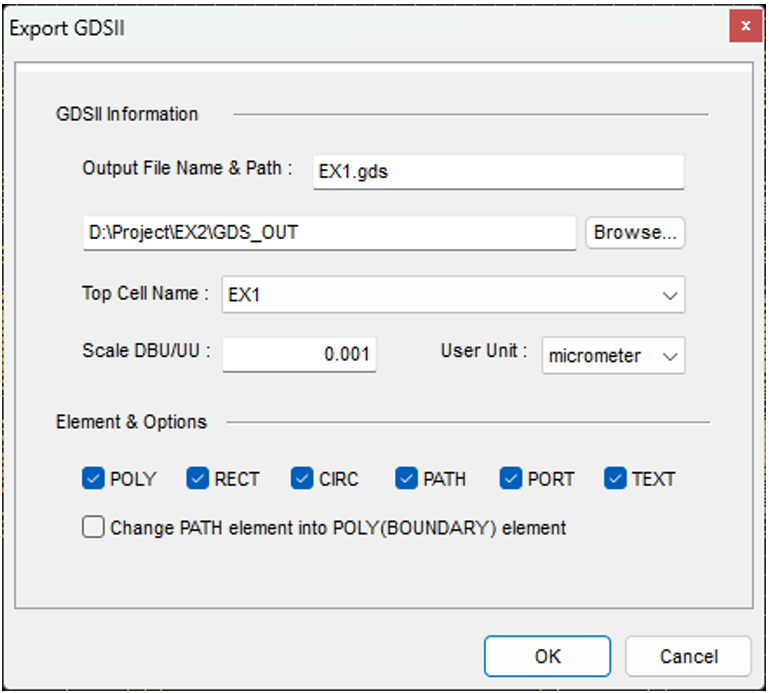Click the GDSII Information section heading

tap(127, 114)
